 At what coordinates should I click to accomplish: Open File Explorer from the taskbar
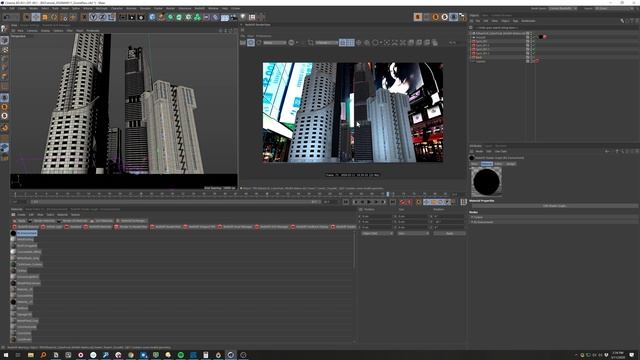31,355
